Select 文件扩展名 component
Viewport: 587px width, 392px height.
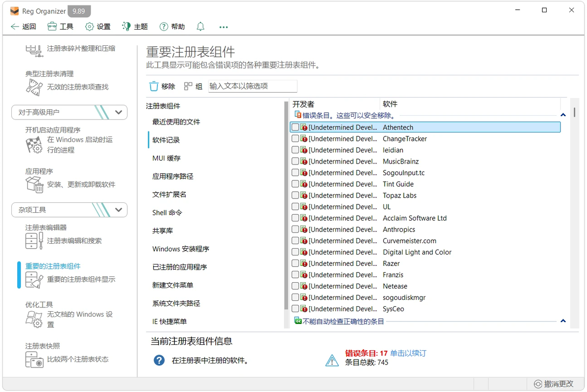[x=169, y=195]
